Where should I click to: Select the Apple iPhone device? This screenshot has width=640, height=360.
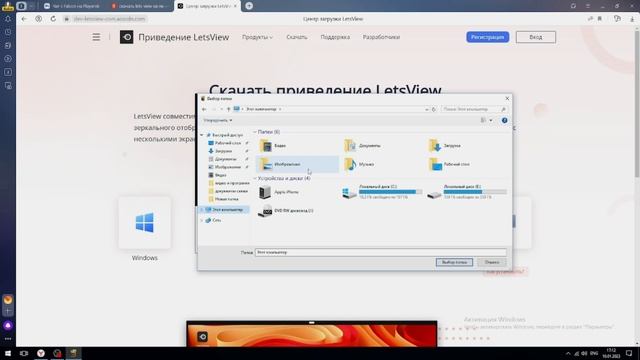coord(279,192)
